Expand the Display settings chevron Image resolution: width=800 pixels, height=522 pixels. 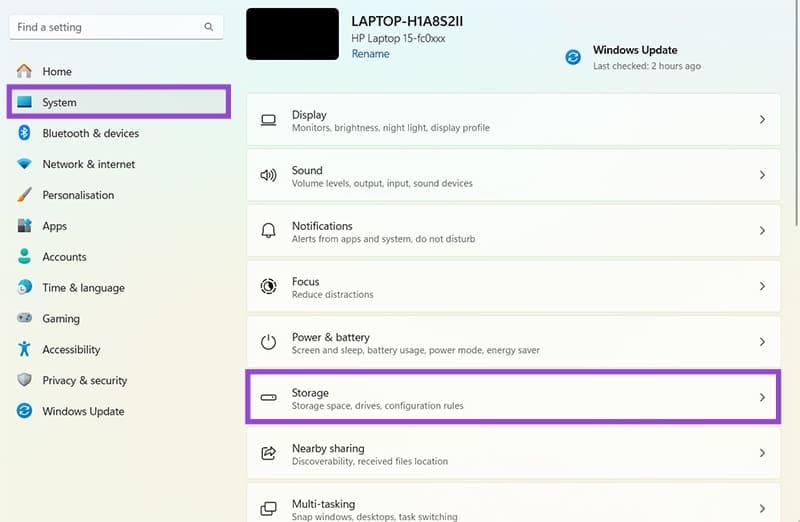pos(762,119)
